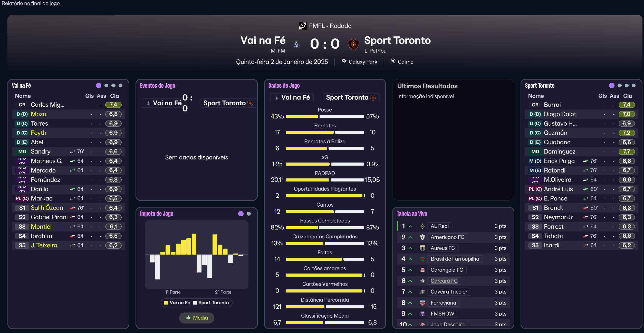Switch to second view dot in Ímpeto de Jogo

248,214
